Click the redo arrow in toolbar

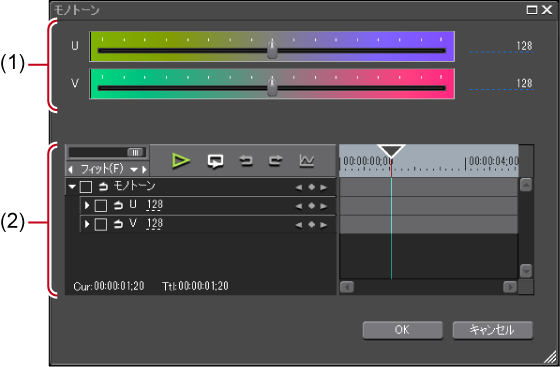click(x=275, y=161)
